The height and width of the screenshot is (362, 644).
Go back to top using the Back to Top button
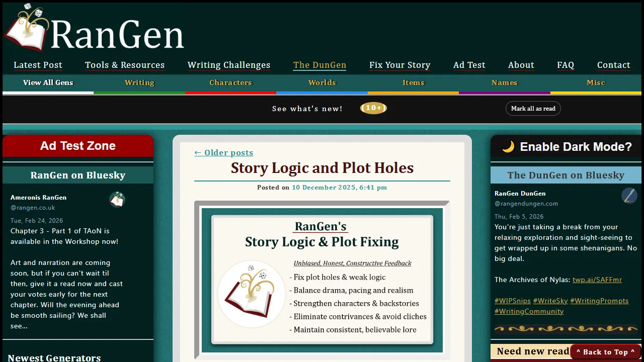(606, 351)
